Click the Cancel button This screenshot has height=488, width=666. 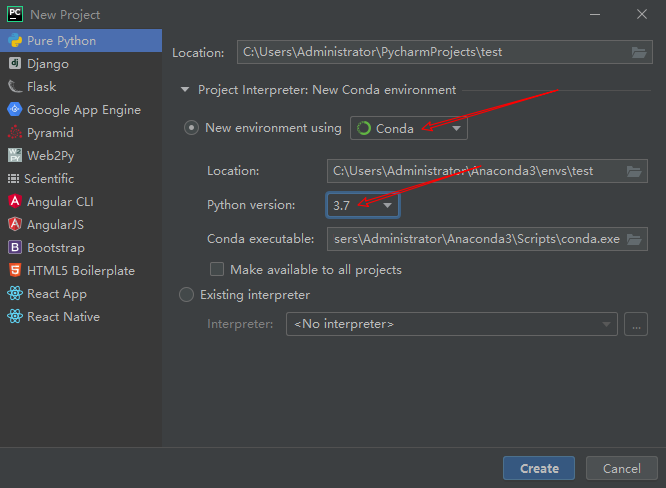pyautogui.click(x=621, y=468)
